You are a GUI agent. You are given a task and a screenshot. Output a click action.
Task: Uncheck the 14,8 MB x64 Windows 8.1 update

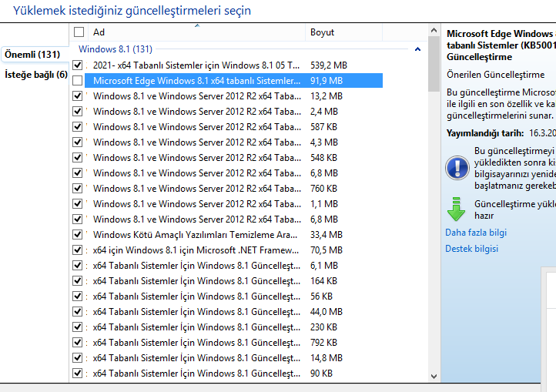pos(77,358)
